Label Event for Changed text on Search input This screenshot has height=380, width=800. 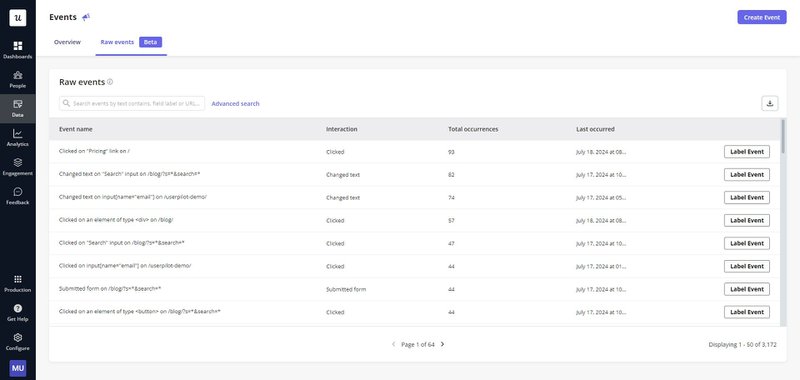click(747, 174)
